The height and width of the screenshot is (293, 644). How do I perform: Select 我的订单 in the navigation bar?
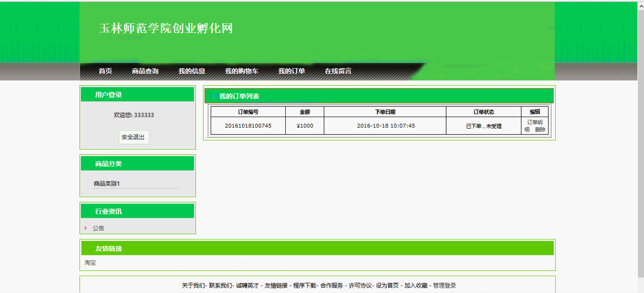coord(292,71)
